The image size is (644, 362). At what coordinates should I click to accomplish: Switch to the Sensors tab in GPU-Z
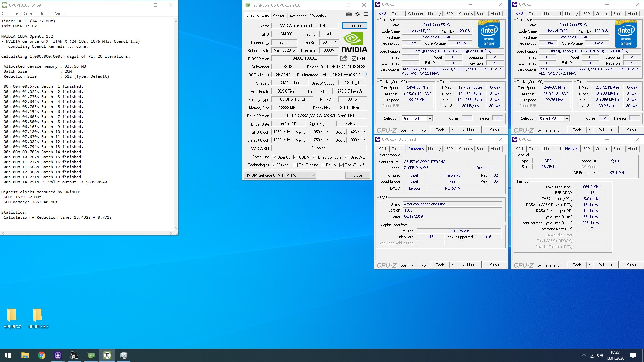[x=279, y=16]
